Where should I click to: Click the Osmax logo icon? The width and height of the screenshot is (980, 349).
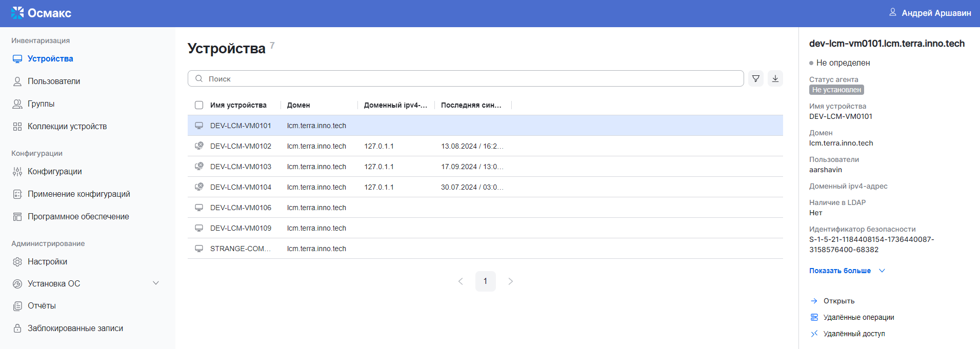[x=17, y=13]
